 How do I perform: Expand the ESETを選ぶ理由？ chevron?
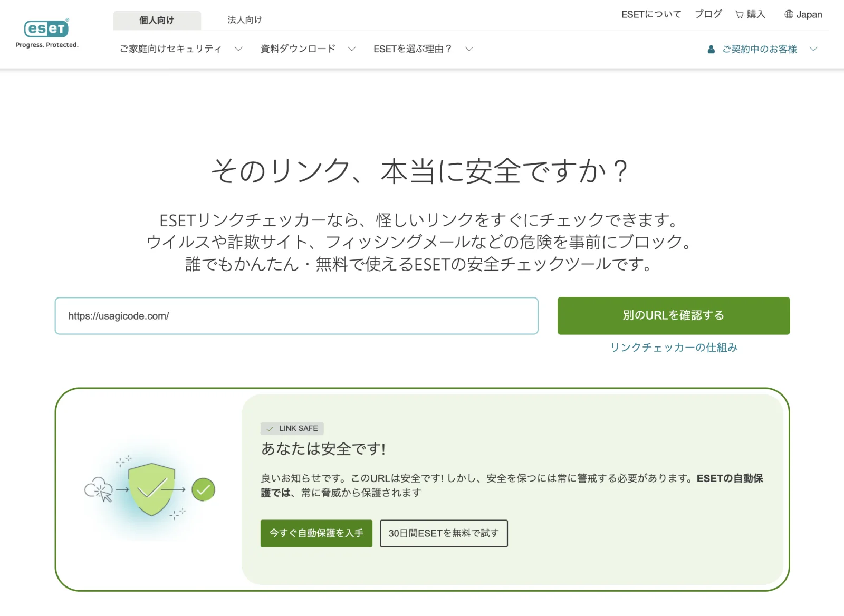pos(469,49)
